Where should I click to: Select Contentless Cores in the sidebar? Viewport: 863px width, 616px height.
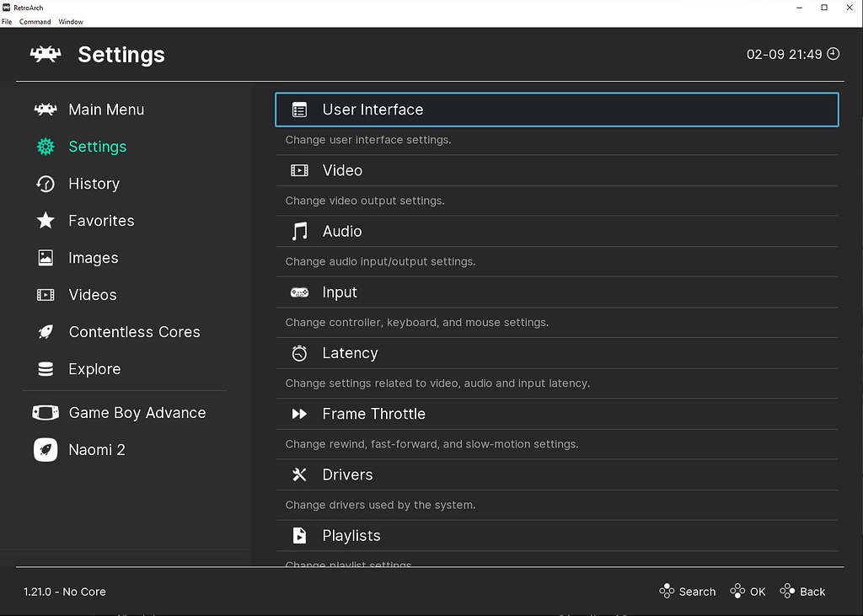click(134, 332)
